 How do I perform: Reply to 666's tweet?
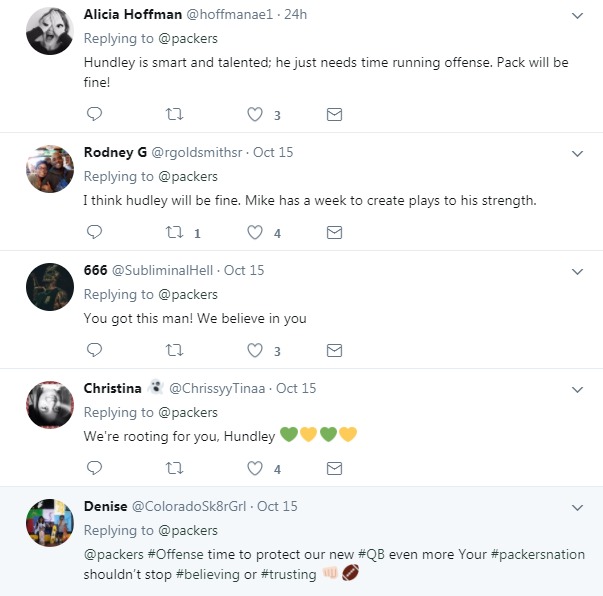coord(95,350)
